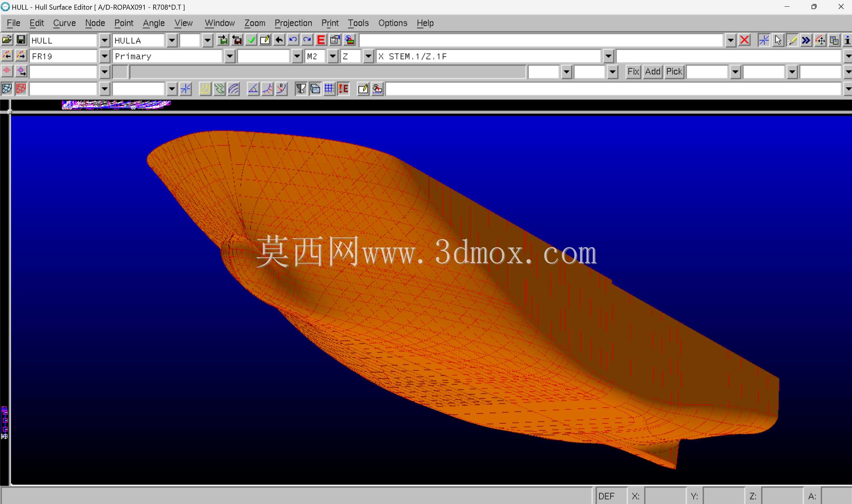Click the red surface patch mesh icon
Viewport: 852px width, 504px height.
21,89
